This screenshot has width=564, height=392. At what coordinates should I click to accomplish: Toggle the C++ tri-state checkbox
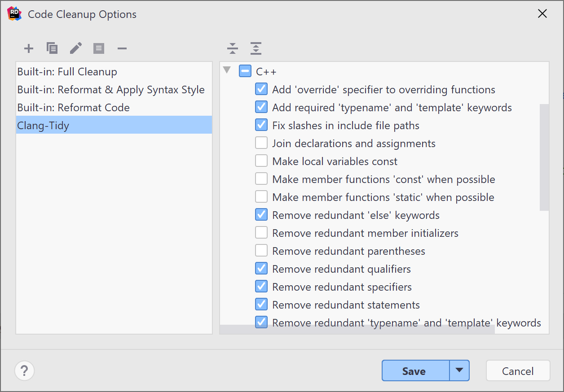tap(245, 71)
